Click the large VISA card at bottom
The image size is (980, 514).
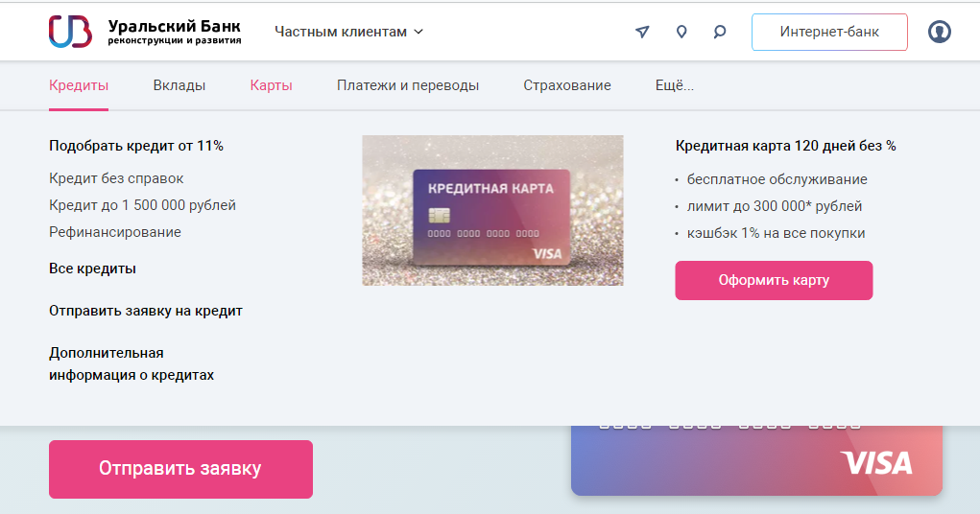point(756,461)
